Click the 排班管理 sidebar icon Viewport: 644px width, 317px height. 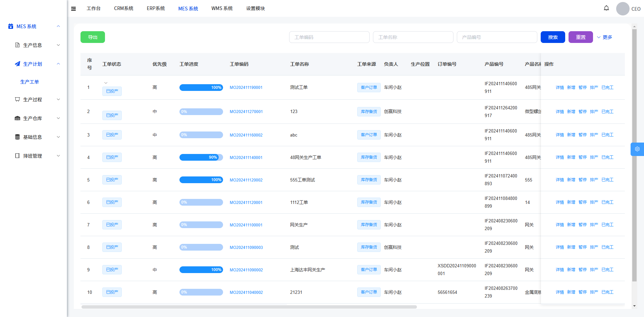point(17,156)
